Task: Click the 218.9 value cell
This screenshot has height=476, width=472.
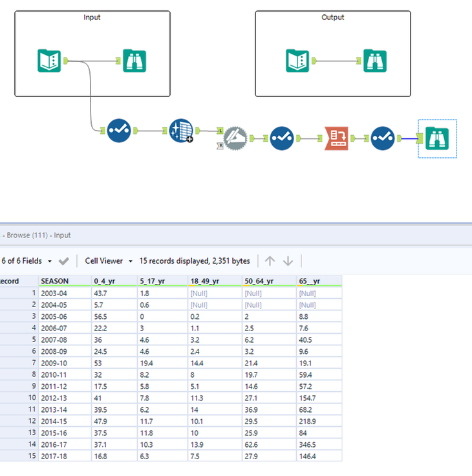Action: [319, 422]
